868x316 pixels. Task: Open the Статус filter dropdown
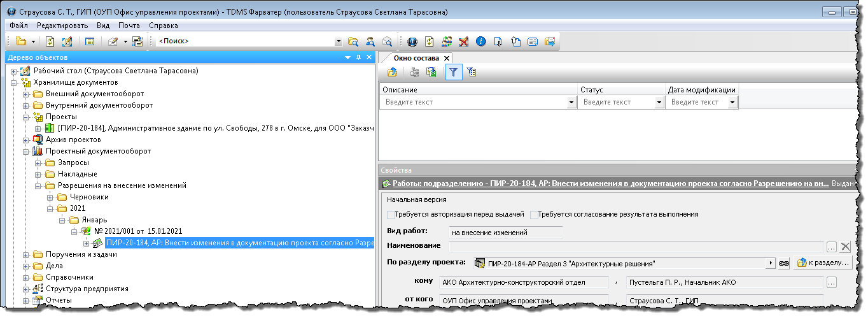(659, 102)
